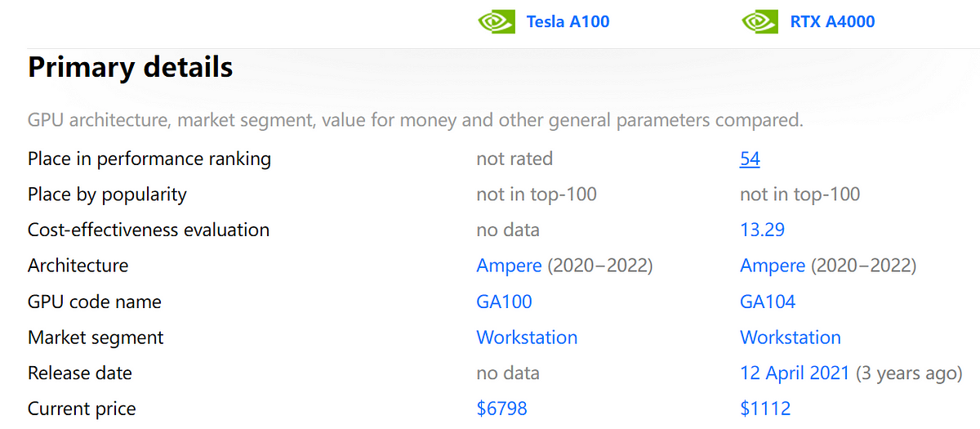Viewport: 980px width, 429px height.
Task: Select the GA100 code name link
Action: click(504, 302)
